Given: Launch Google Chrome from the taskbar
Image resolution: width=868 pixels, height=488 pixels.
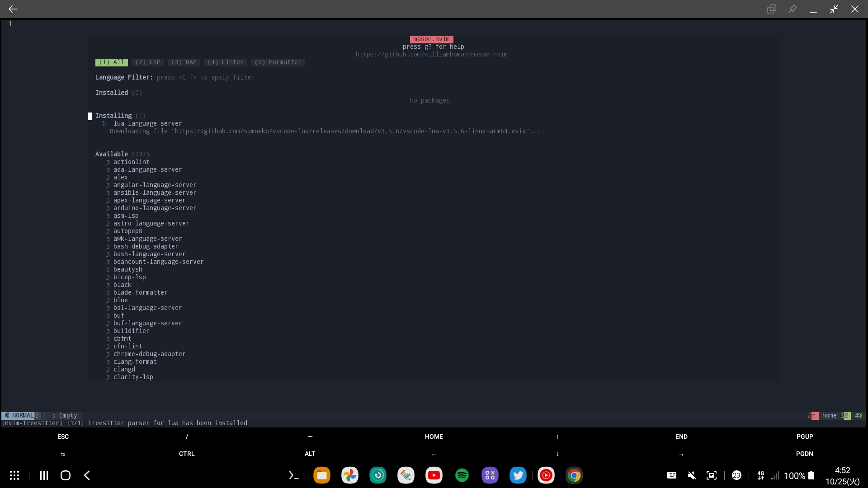Looking at the screenshot, I should pos(574,475).
